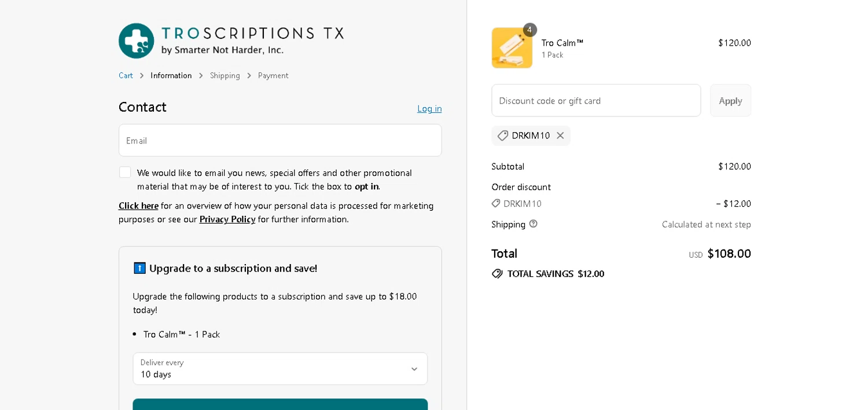Click the teal subscription upgrade button
Image resolution: width=868 pixels, height=410 pixels.
tap(280, 404)
